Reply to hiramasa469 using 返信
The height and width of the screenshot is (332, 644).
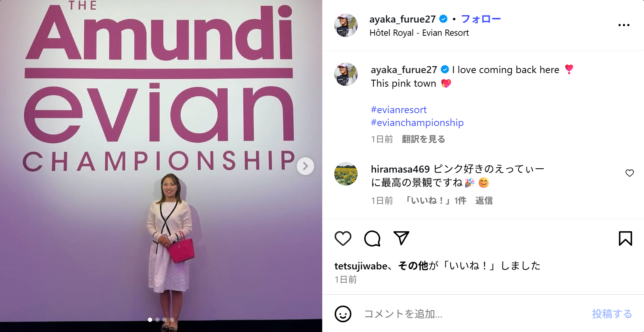click(484, 201)
